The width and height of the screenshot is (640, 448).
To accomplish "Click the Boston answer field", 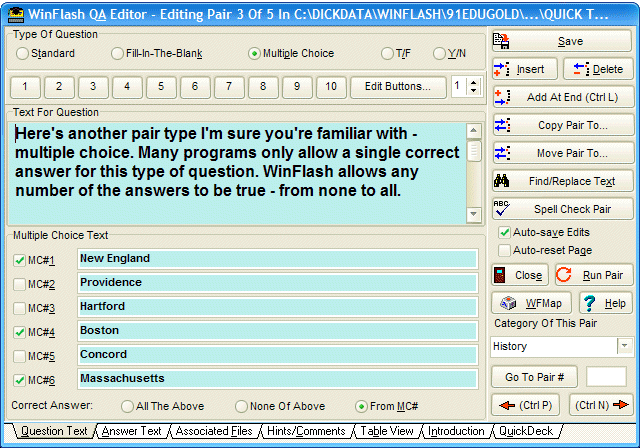I will pos(278,331).
